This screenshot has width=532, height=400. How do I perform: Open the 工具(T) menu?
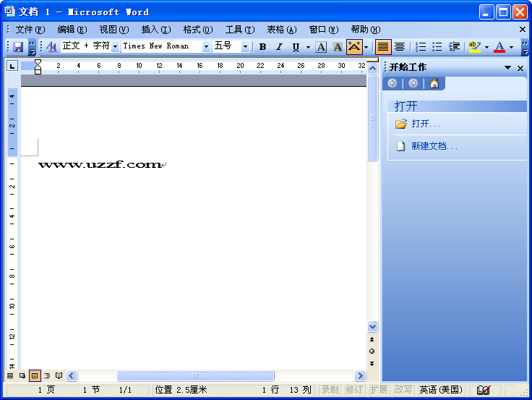pos(240,30)
